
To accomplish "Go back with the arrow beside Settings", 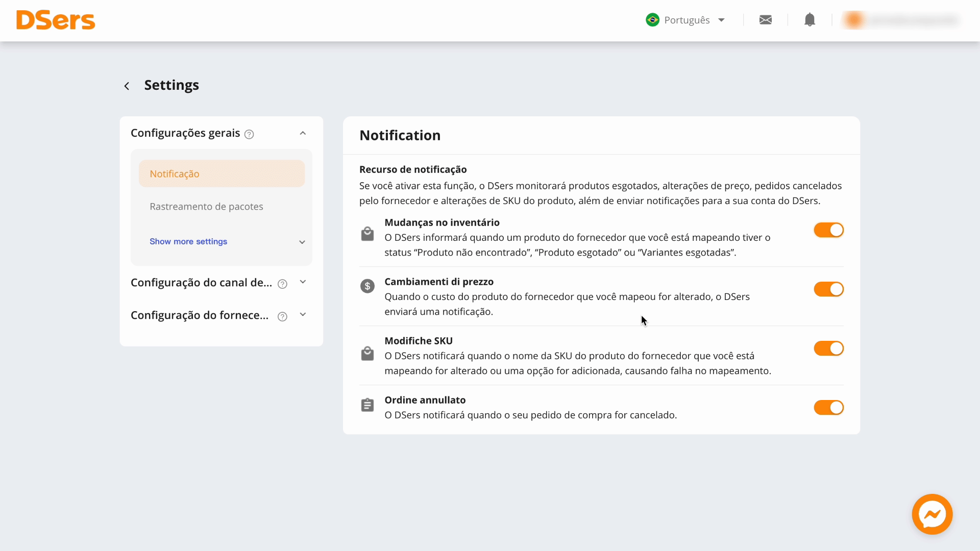I will 127,86.
